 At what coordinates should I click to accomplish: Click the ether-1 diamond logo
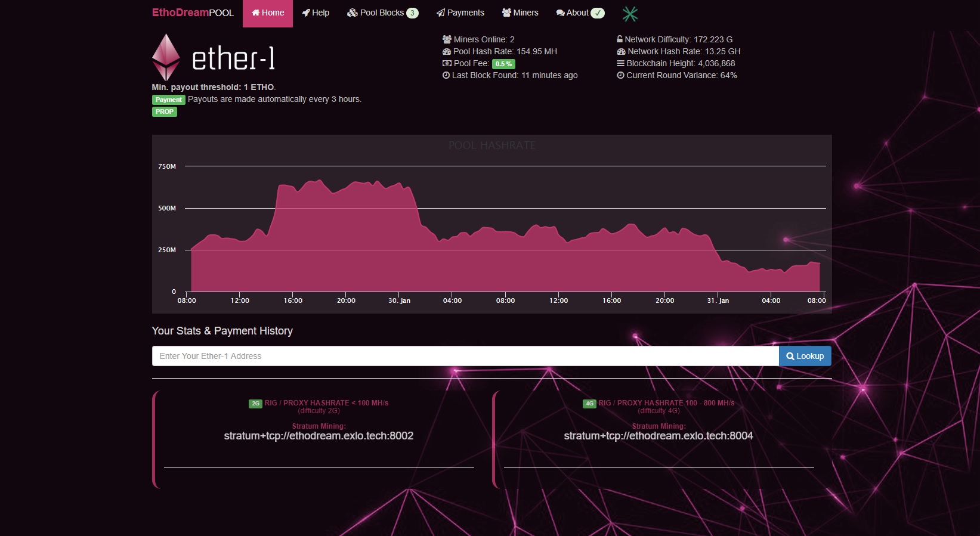tap(166, 57)
